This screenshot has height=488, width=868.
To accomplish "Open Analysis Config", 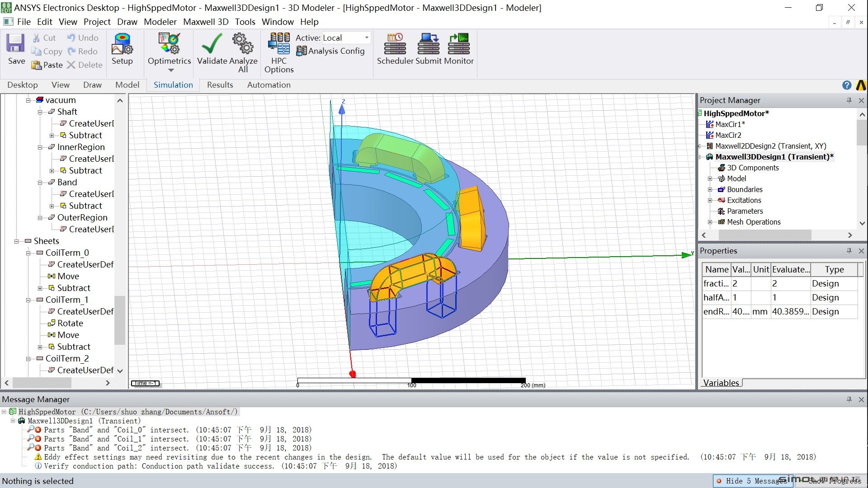I will 330,51.
